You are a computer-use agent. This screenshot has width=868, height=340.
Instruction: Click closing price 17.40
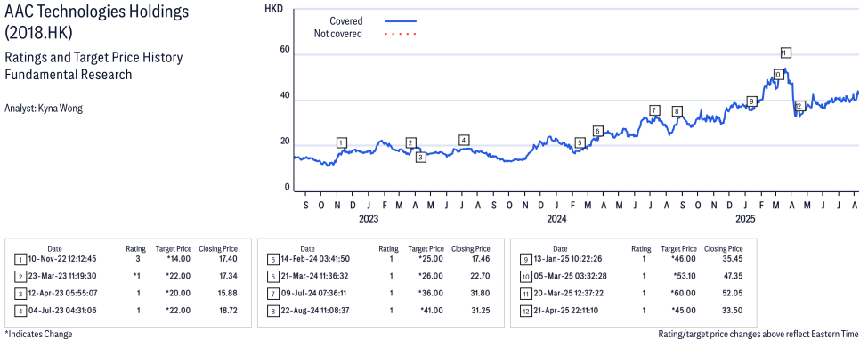(x=228, y=259)
